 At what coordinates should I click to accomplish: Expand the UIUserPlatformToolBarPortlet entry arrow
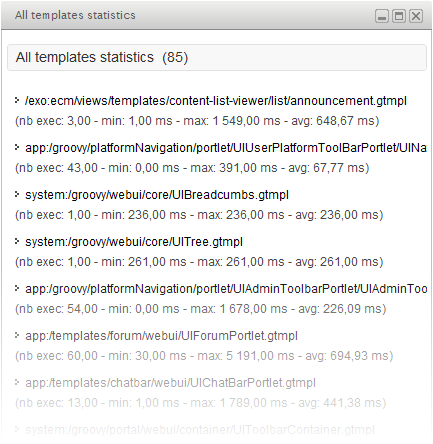[17, 147]
